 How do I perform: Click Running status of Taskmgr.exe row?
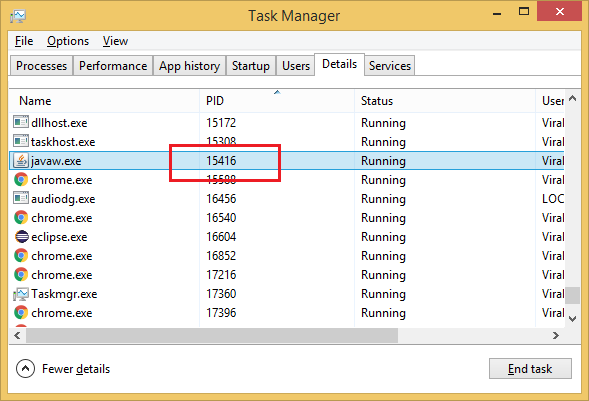[x=383, y=294]
